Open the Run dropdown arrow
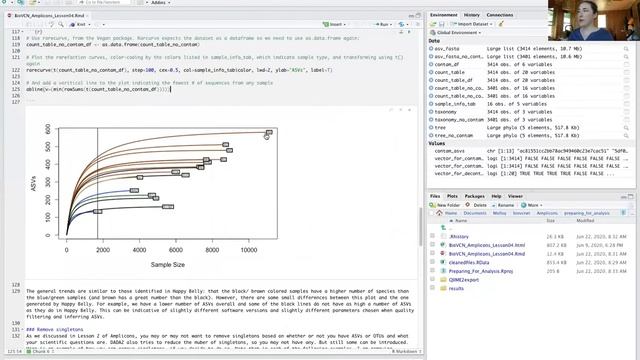 391,24
